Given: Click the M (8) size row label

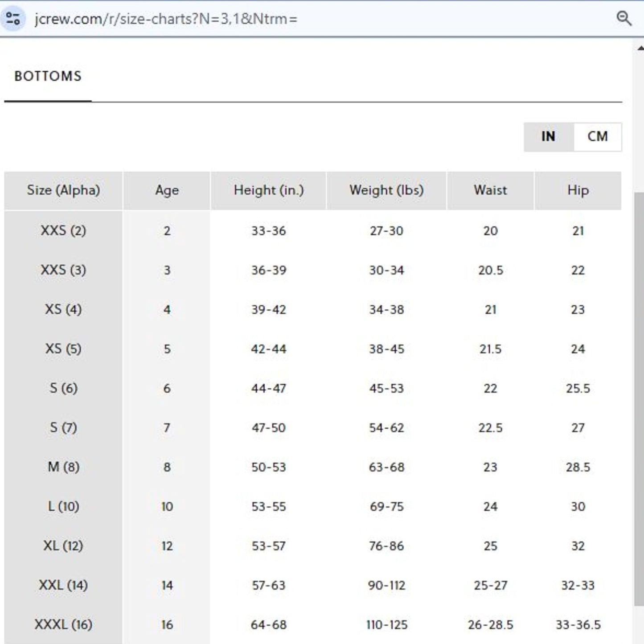Looking at the screenshot, I should pyautogui.click(x=63, y=467).
